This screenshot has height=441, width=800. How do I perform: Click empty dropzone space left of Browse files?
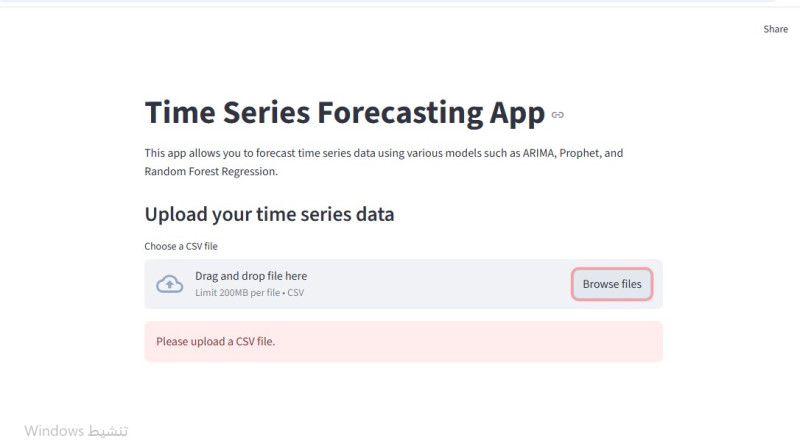(450, 284)
